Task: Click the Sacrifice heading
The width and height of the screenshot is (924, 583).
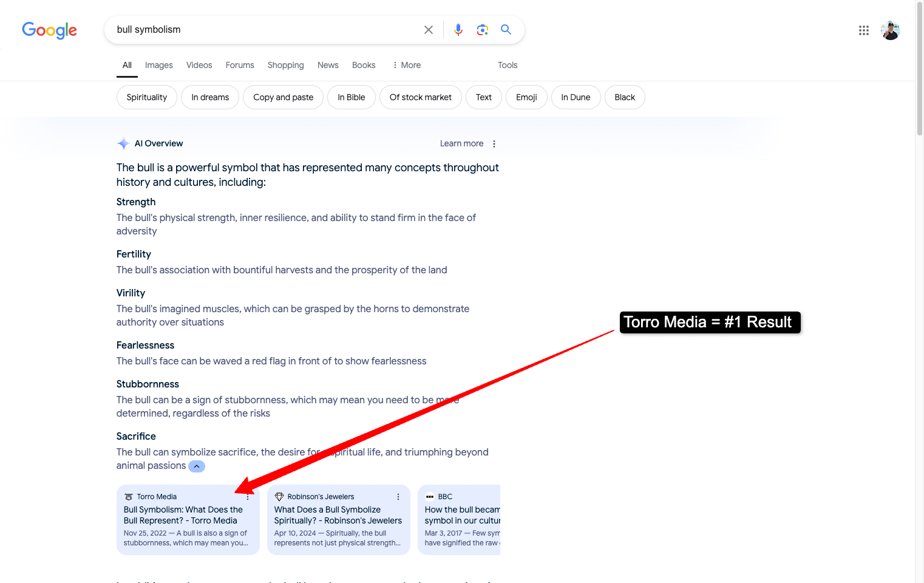Action: (x=136, y=437)
